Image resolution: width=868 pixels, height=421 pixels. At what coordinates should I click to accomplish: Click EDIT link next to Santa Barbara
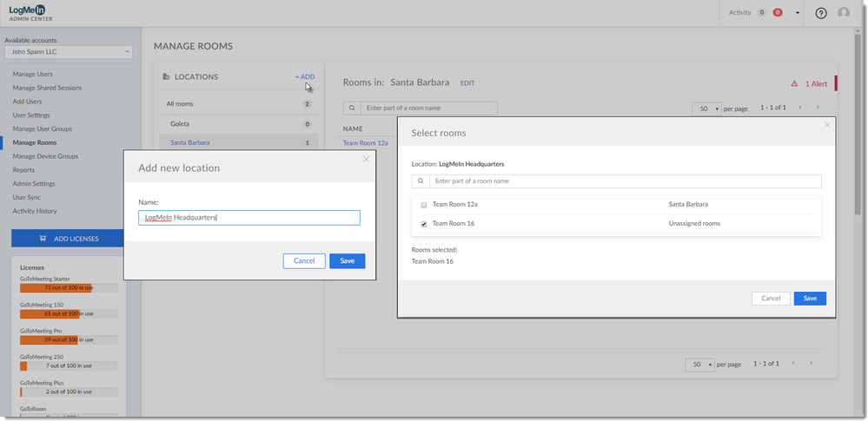(467, 83)
